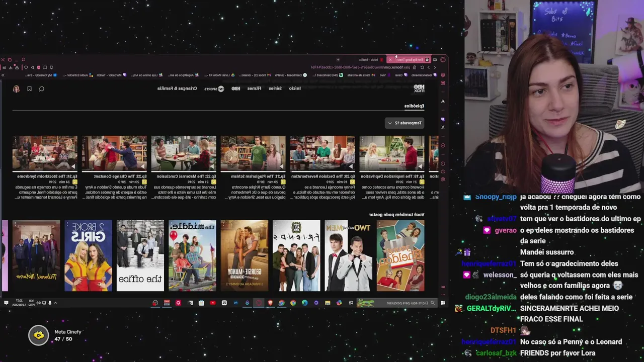The width and height of the screenshot is (644, 362).
Task: Open Microsoft Store from the taskbar
Action: pyautogui.click(x=201, y=303)
